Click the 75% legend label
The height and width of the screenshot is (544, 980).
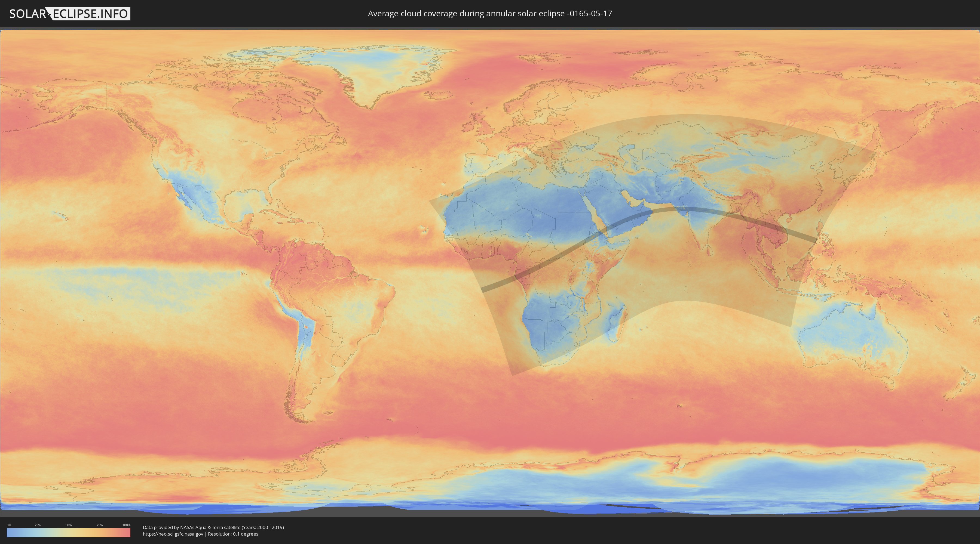tap(99, 525)
